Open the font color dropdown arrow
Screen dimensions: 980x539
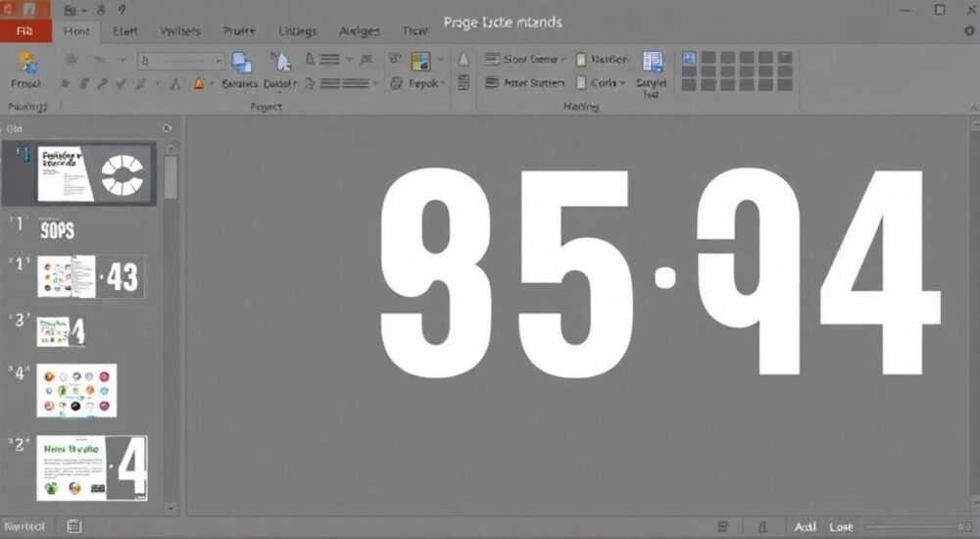coord(212,83)
